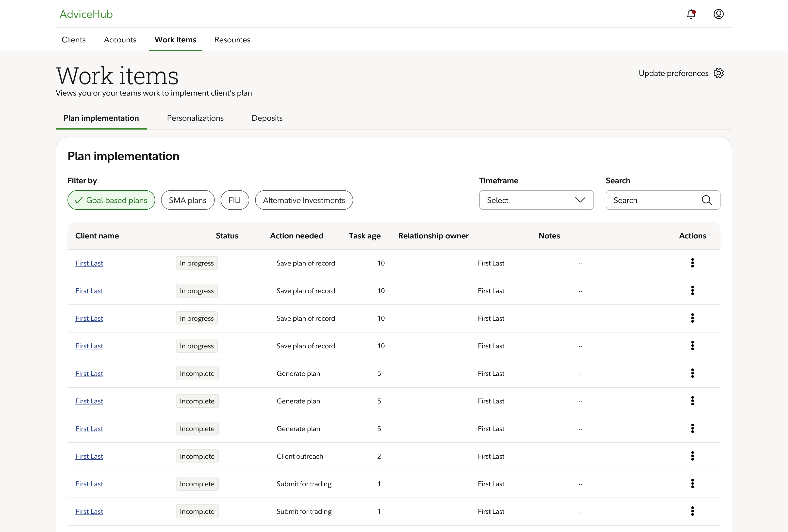Toggle the Alternative Investments filter

[x=304, y=200]
